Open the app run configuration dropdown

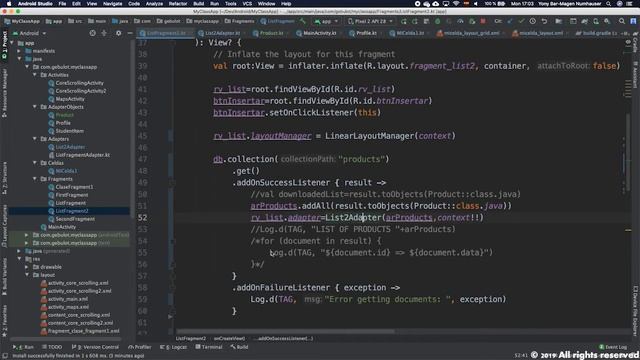pyautogui.click(x=326, y=21)
